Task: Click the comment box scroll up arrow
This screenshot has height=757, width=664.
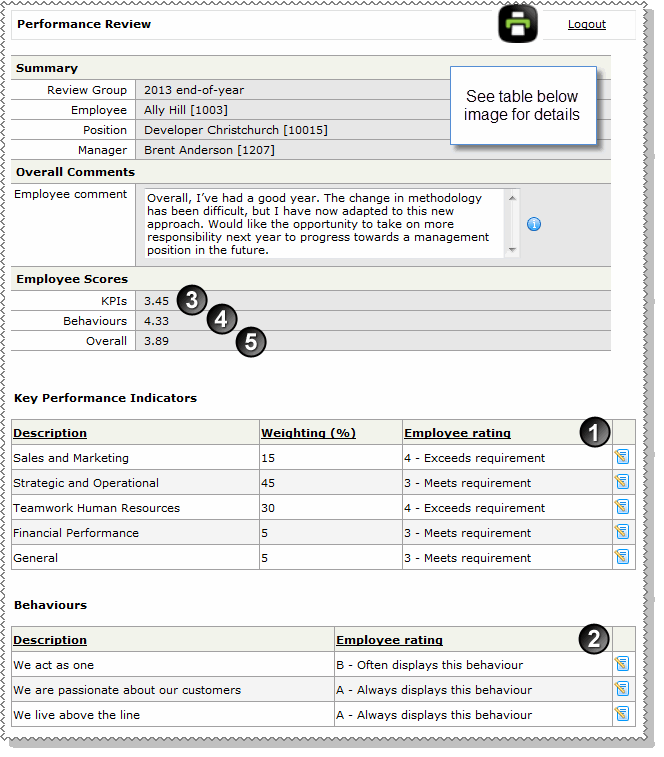Action: coord(512,198)
